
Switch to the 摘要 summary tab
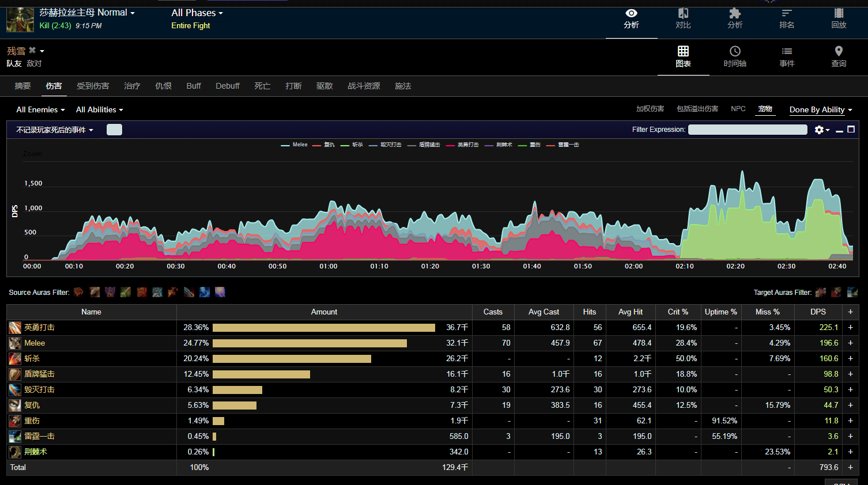22,86
